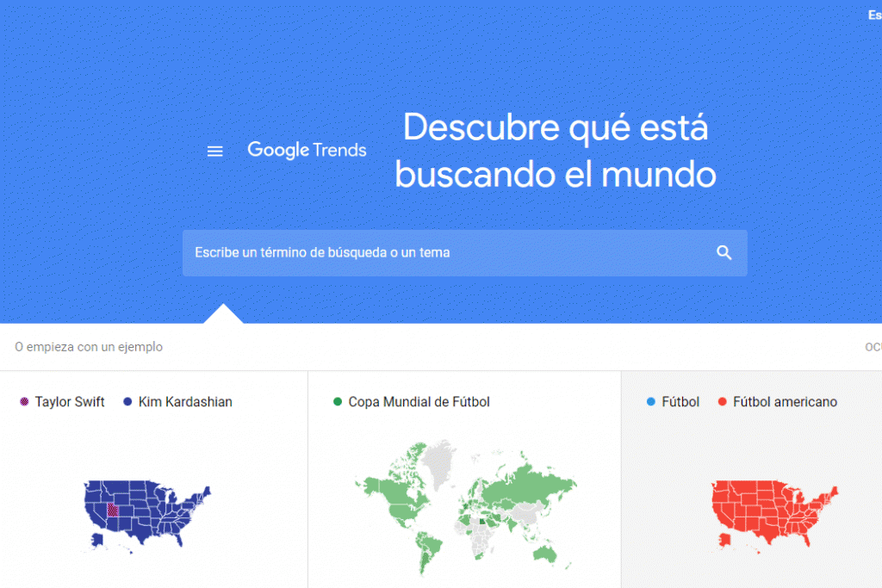Screen dimensions: 882x588
Task: Open the Español language link at top right
Action: coord(874,15)
